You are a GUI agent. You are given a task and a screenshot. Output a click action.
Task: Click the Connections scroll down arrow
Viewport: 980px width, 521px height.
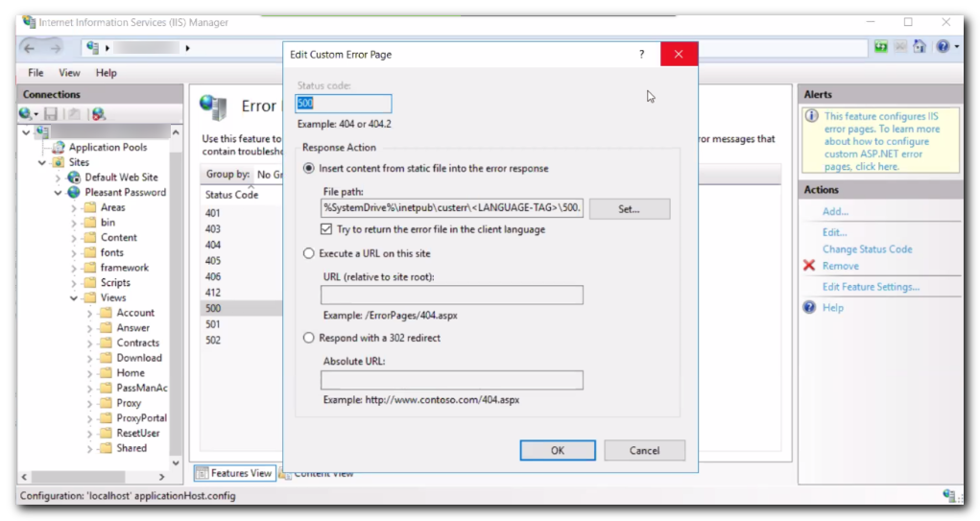(x=176, y=462)
